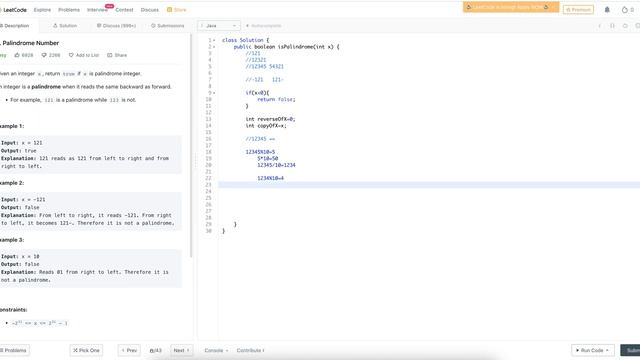Open the Java language dropdown

219,26
